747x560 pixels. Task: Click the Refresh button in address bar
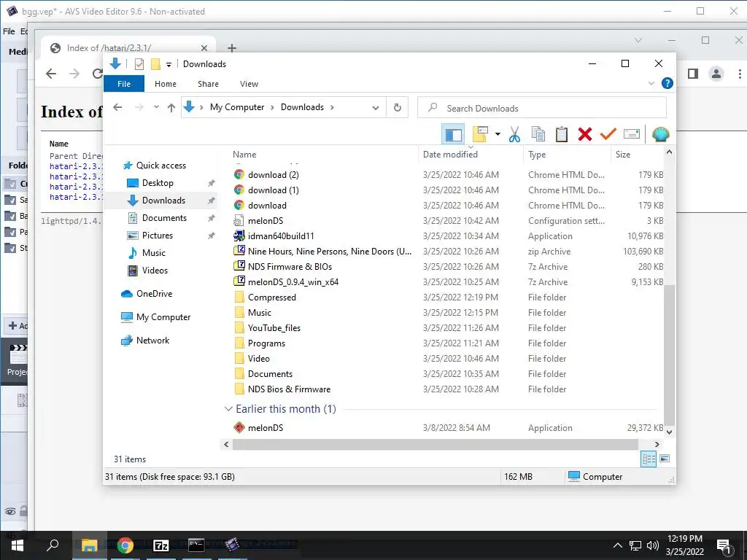[398, 108]
